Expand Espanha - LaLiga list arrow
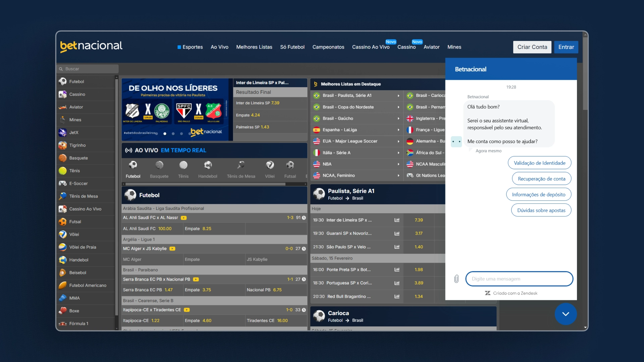Viewport: 644px width, 362px height. pos(398,130)
